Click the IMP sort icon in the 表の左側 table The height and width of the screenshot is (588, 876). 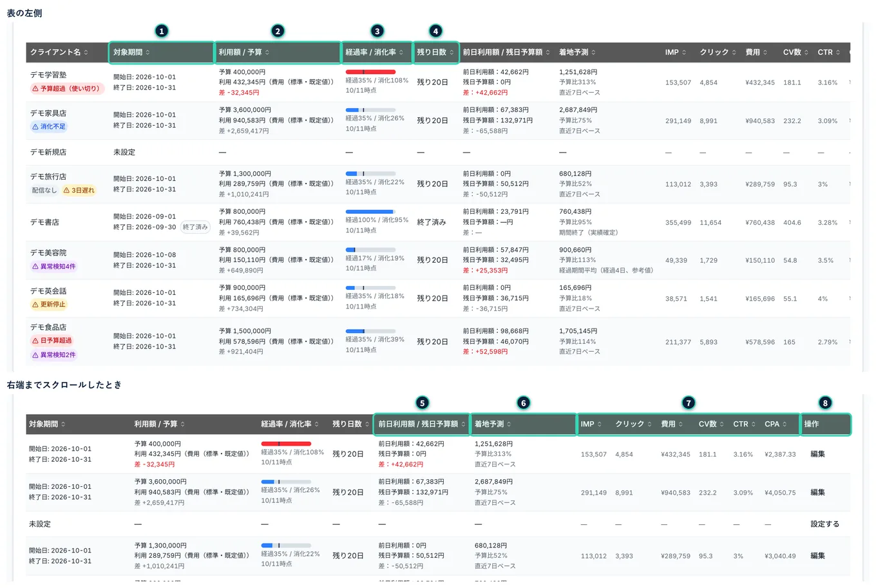pos(684,52)
